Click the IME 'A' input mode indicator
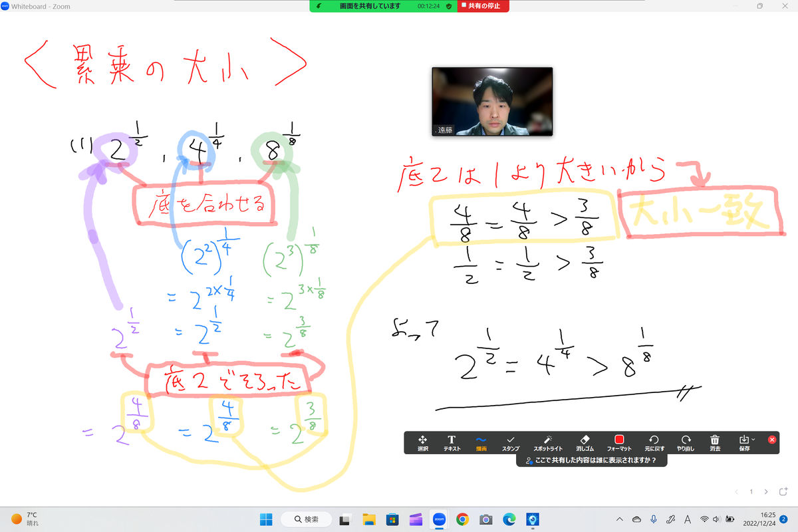The height and width of the screenshot is (532, 798). click(x=688, y=519)
